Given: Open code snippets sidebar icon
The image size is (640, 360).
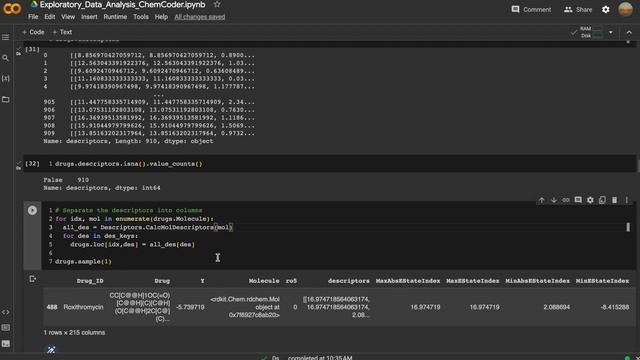Looking at the screenshot, I should pyautogui.click(x=6, y=312).
